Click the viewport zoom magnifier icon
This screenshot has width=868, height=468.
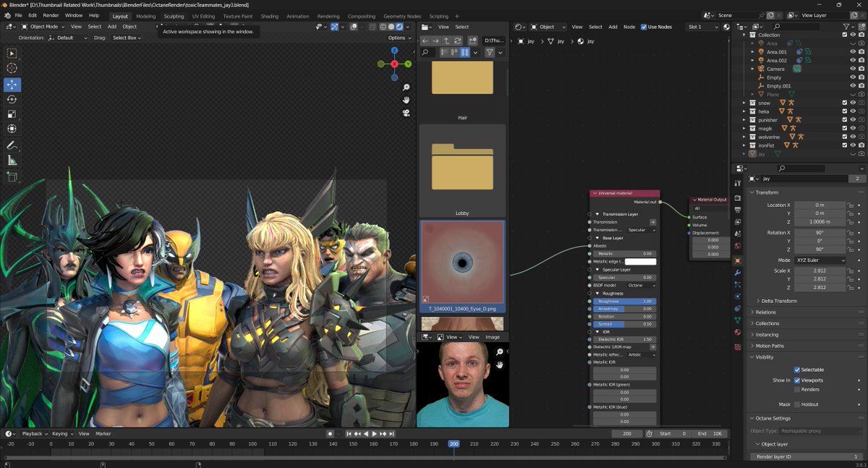407,88
